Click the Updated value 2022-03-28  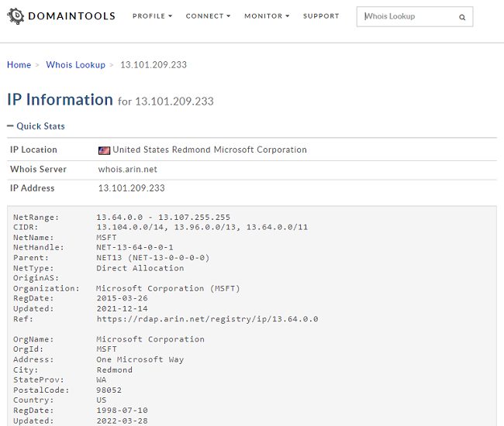(123, 421)
